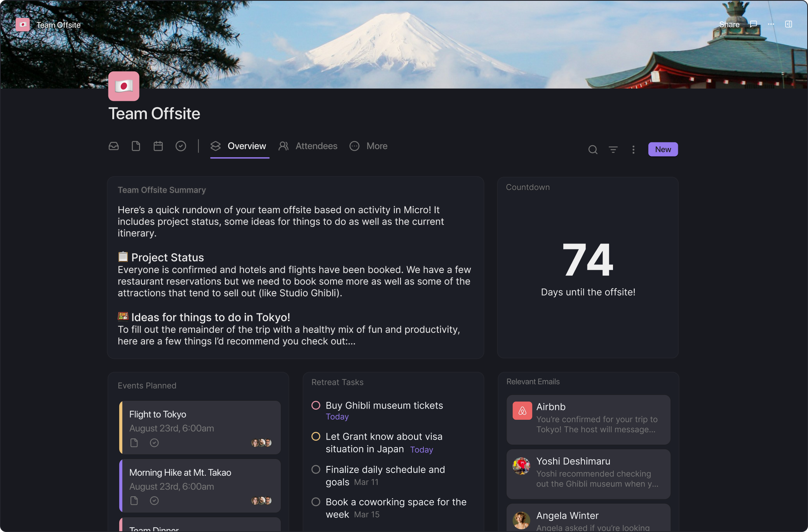The height and width of the screenshot is (532, 808).
Task: Open the Morning Hike at Mt. Takao event
Action: [x=200, y=486]
